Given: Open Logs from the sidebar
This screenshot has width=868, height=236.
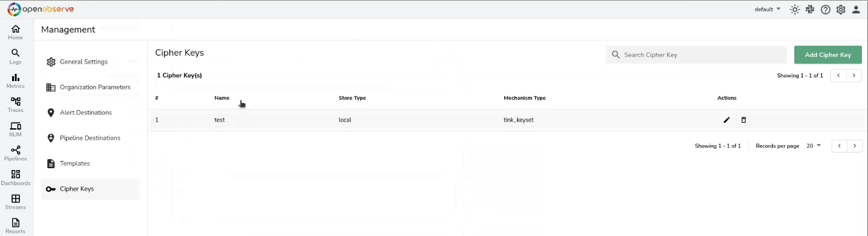Looking at the screenshot, I should (x=16, y=56).
